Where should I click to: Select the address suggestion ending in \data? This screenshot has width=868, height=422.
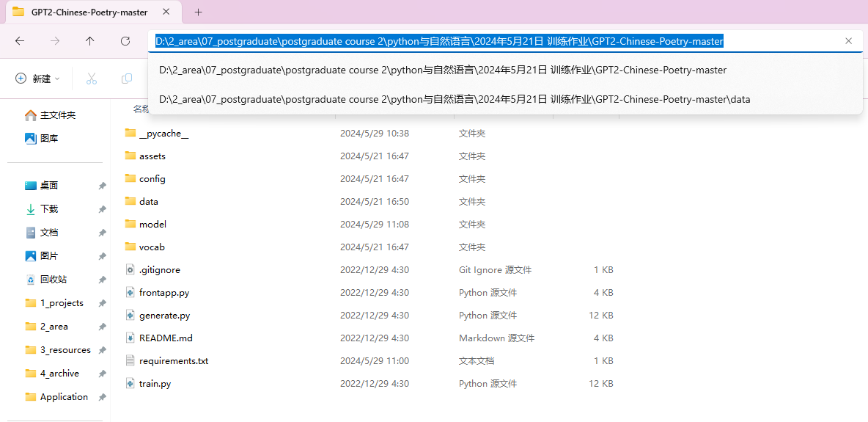pos(455,99)
